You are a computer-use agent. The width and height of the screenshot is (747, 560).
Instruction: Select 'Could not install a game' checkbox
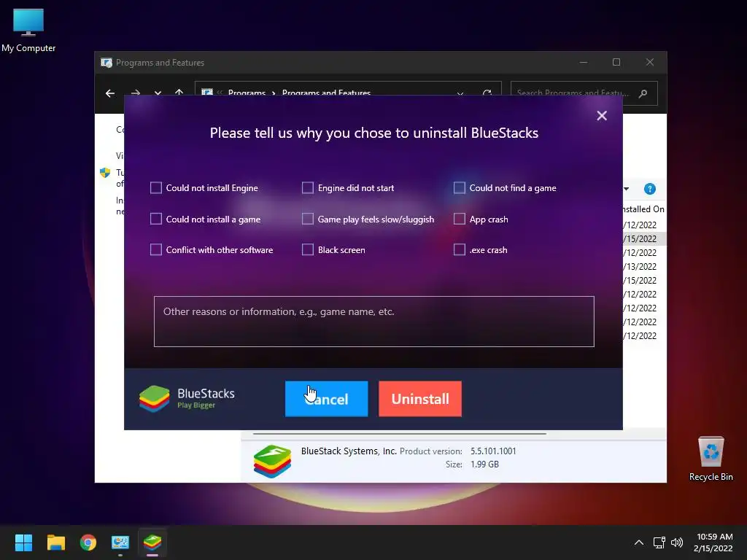pos(156,219)
